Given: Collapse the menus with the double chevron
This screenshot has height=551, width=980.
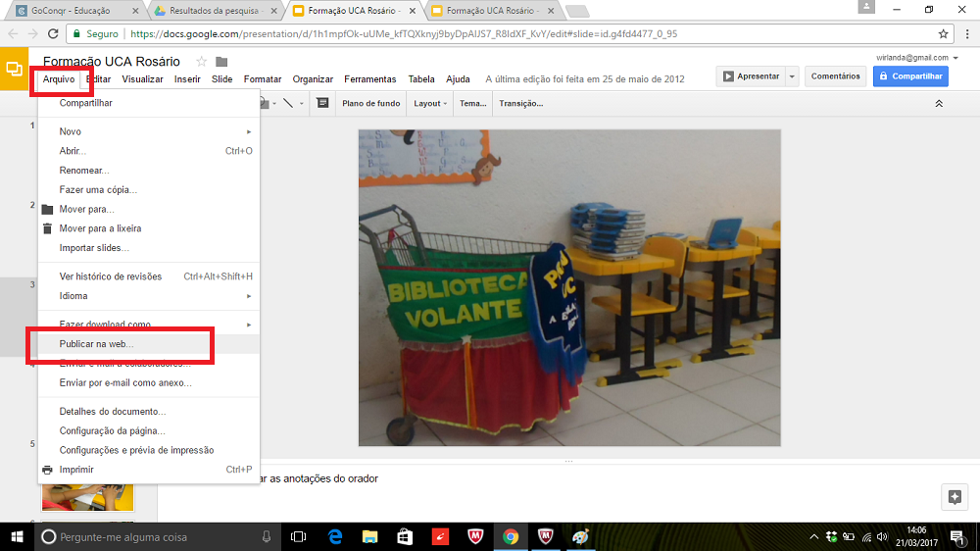Looking at the screenshot, I should (938, 103).
